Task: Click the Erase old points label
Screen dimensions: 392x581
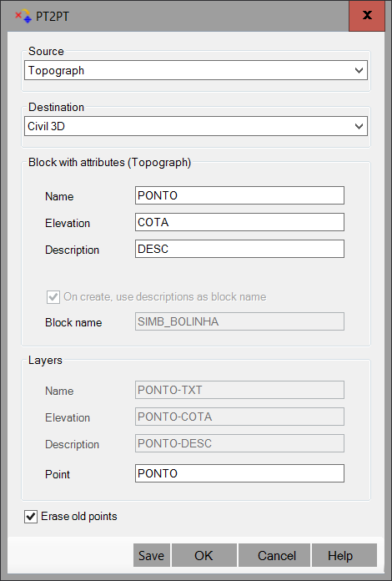Action: [79, 516]
